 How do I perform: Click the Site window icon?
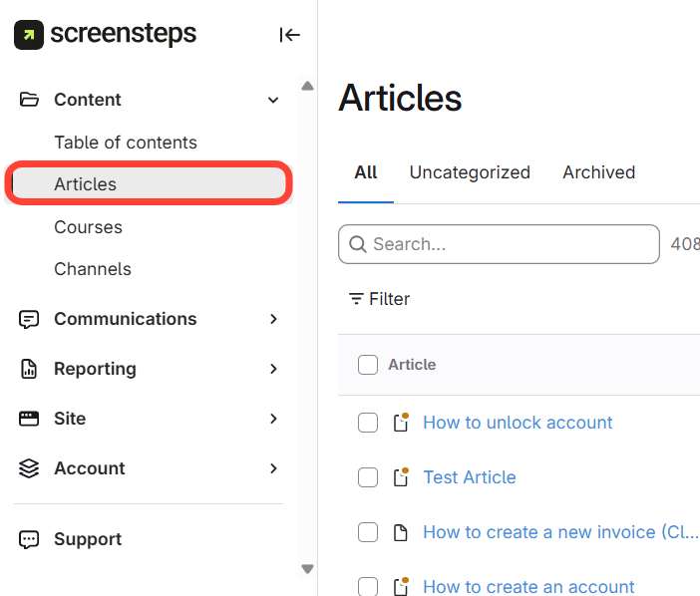[x=29, y=419]
